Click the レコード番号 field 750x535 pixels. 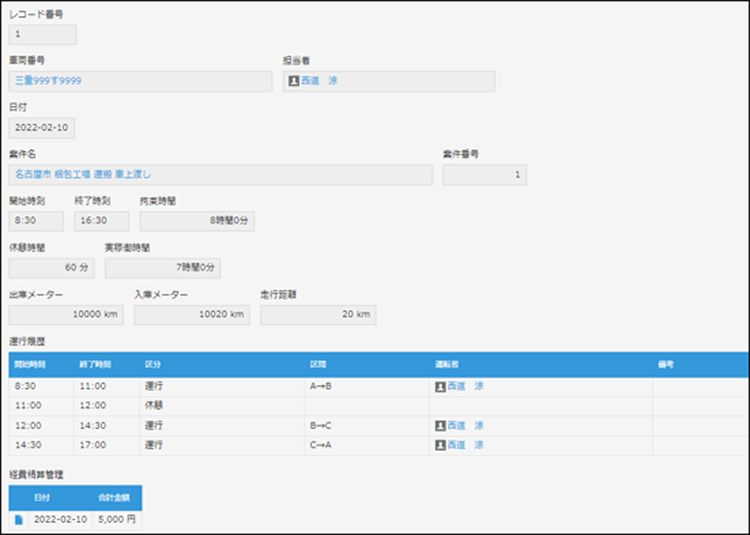click(42, 35)
